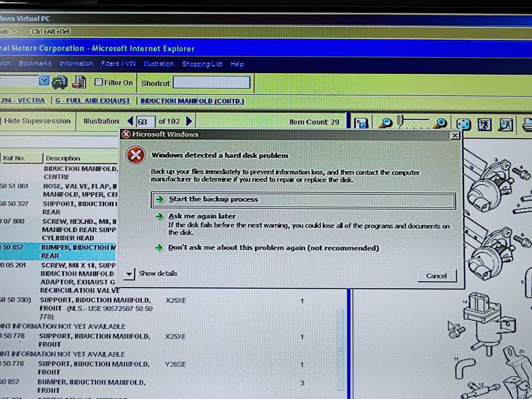
Task: Click into the Shortcut input field
Action: (212, 83)
